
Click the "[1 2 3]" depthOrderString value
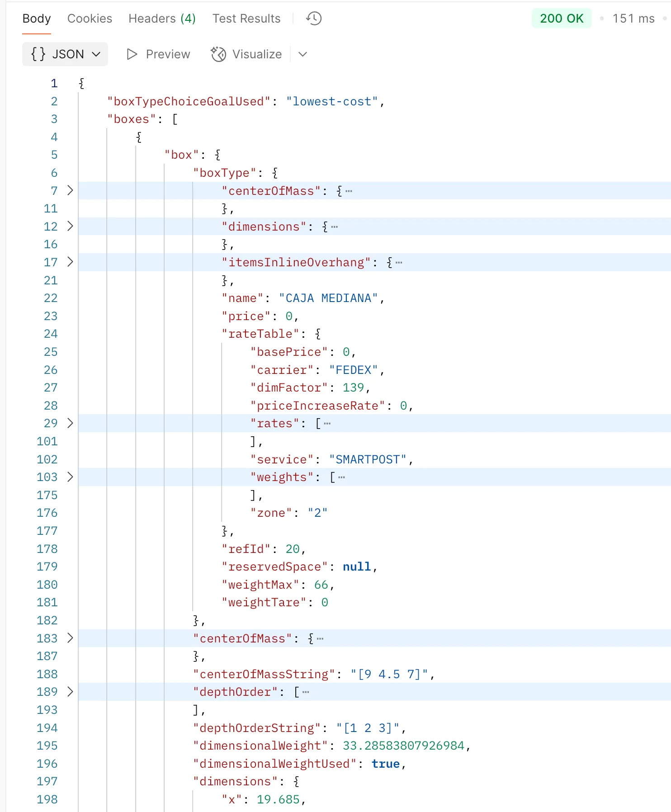click(368, 728)
